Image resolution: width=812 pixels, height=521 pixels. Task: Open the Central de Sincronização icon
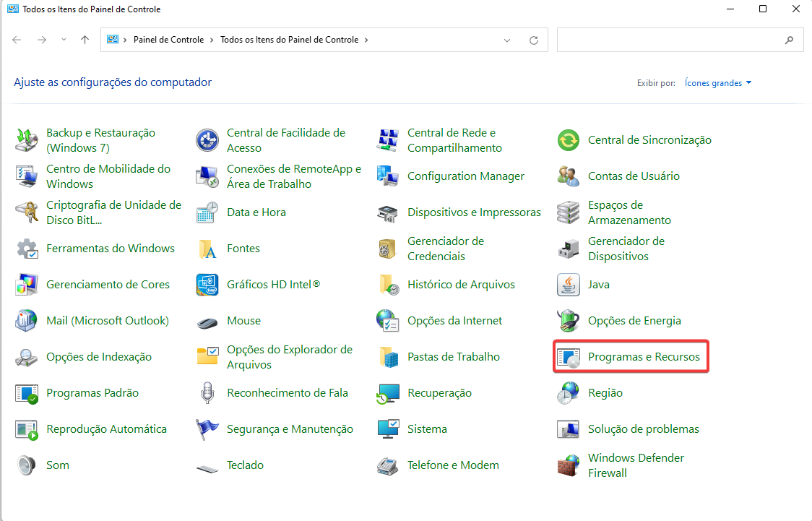[568, 140]
